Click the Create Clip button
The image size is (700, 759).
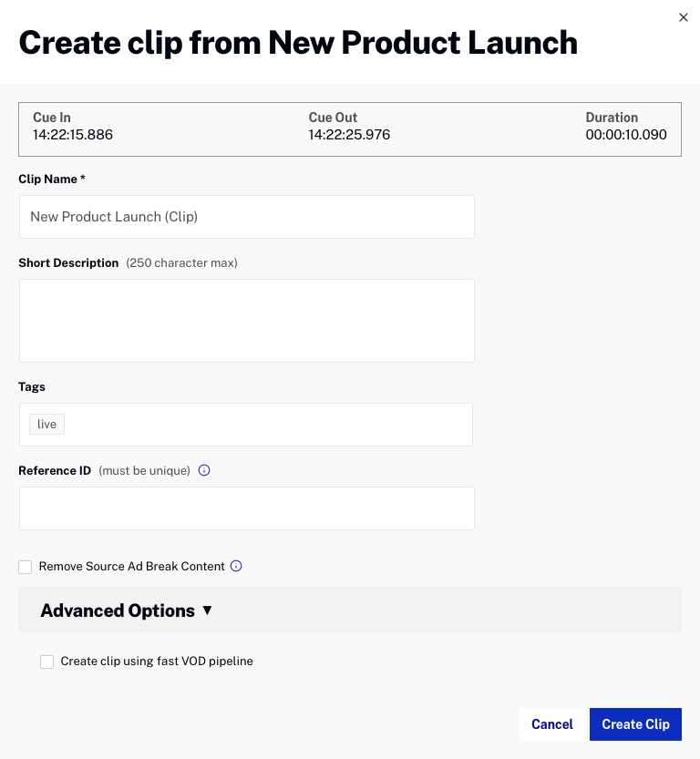pos(635,724)
